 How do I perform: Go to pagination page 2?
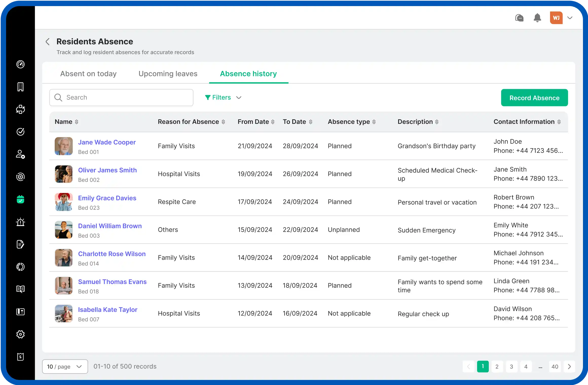click(497, 367)
